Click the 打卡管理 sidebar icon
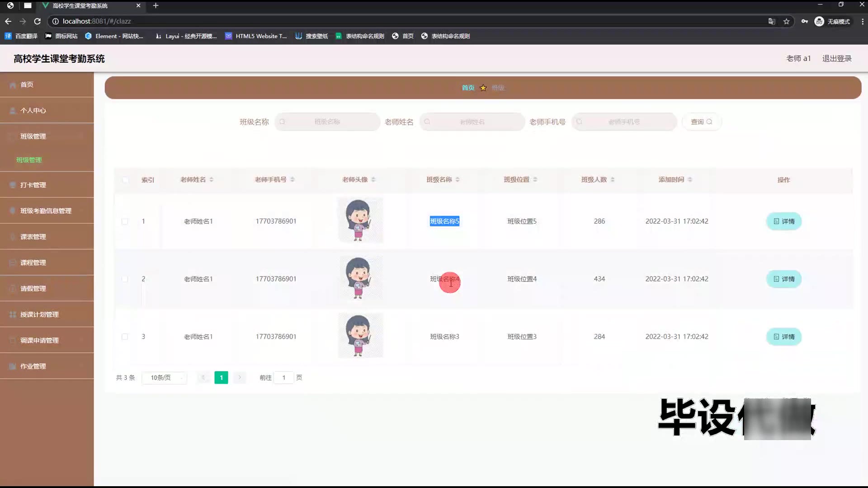 click(13, 185)
